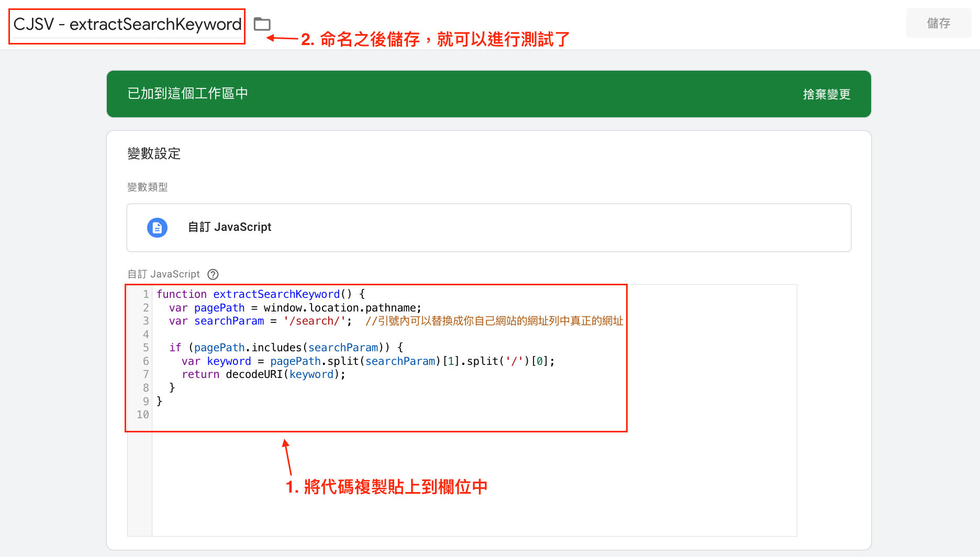Select the 自訂 JavaScript variable type box

[x=489, y=228]
